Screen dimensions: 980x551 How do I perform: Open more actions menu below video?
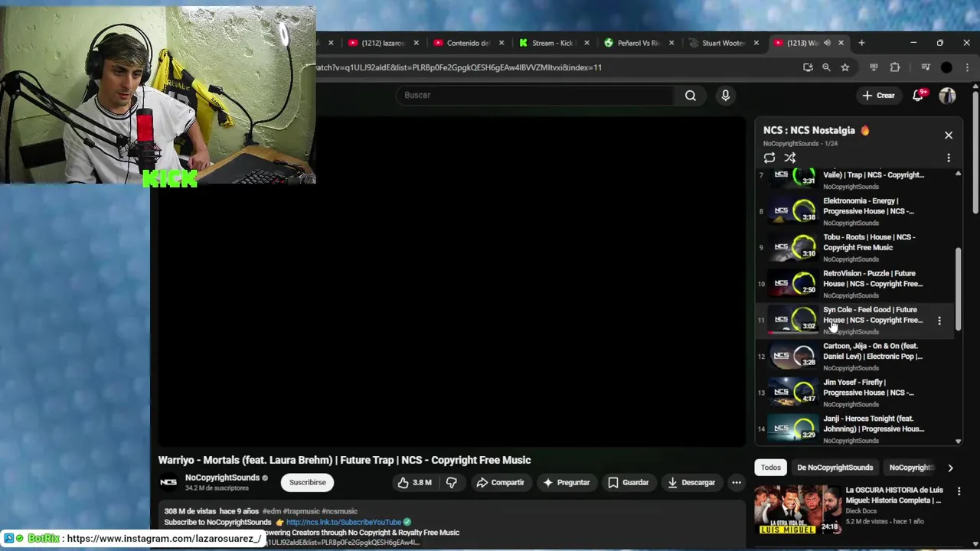point(736,483)
